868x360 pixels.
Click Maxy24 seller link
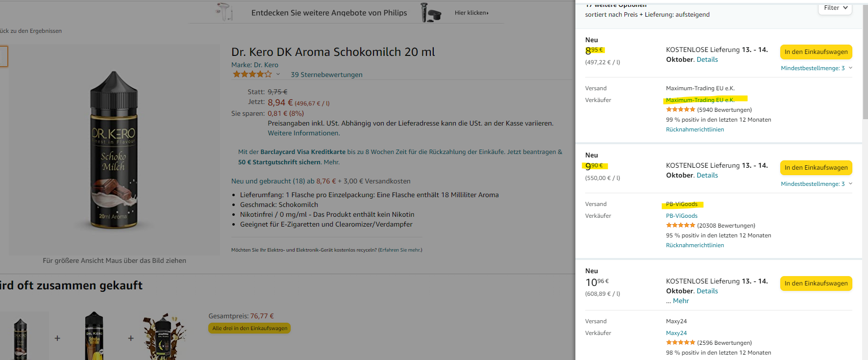tap(676, 333)
